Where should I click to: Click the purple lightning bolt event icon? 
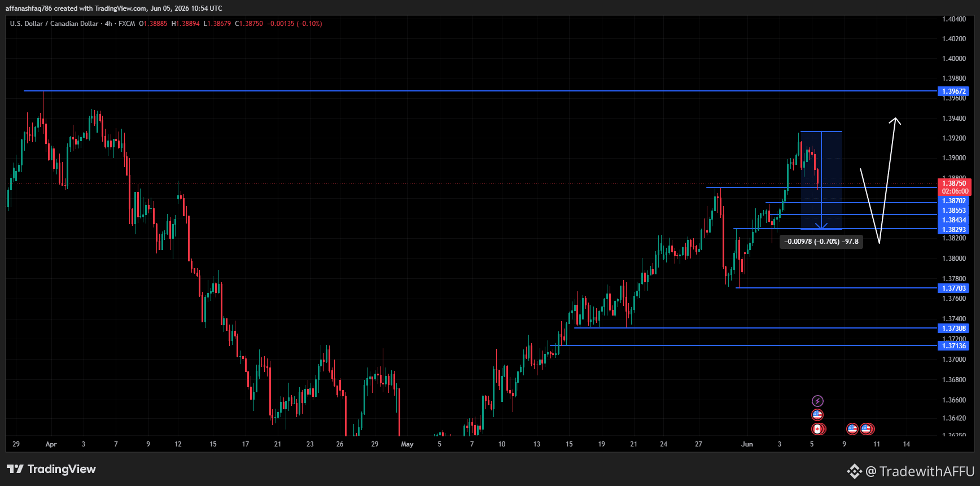[x=817, y=401]
